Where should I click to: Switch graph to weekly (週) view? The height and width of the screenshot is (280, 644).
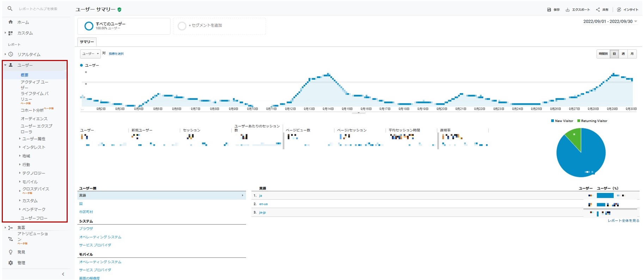(x=623, y=54)
